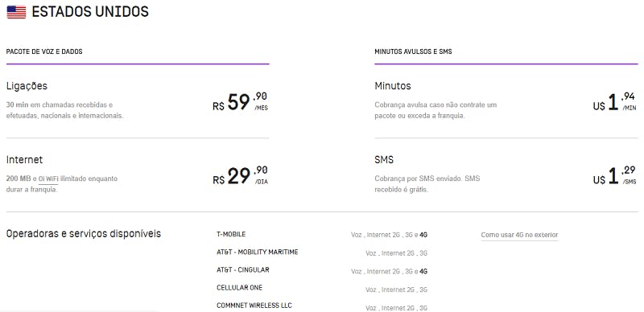This screenshot has height=312, width=644.
Task: Click the T-MOBILE services 'Voz, Internet 2G, 3G e 4G'
Action: point(389,236)
